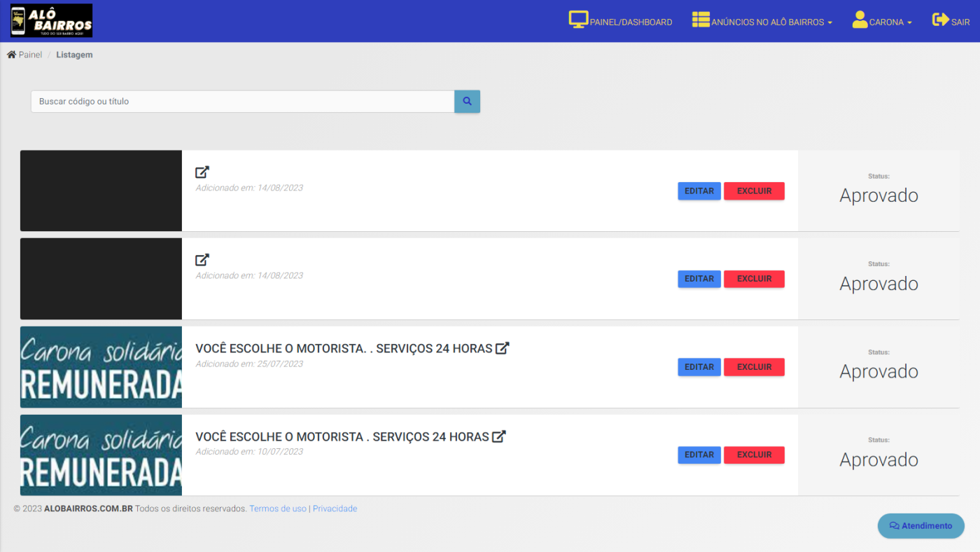
Task: Click 'Adicionado em: 25/07/2023' date text
Action: pyautogui.click(x=249, y=364)
